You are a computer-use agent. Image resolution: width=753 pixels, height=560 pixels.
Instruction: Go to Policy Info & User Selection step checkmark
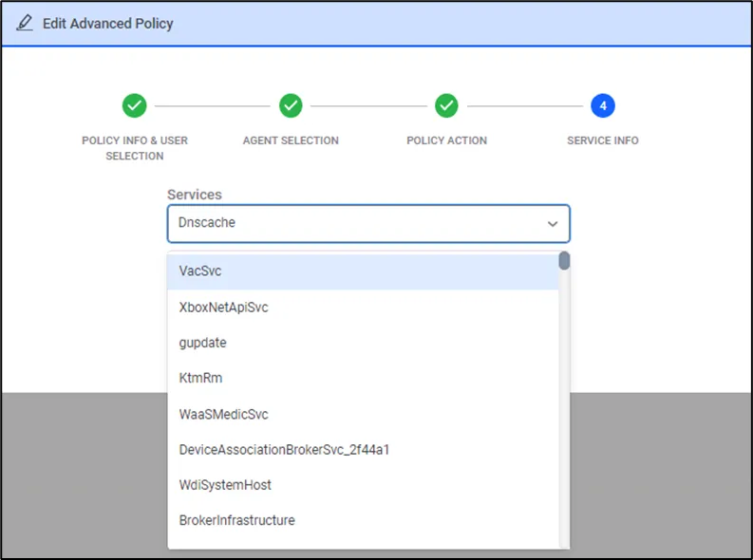[x=135, y=105]
